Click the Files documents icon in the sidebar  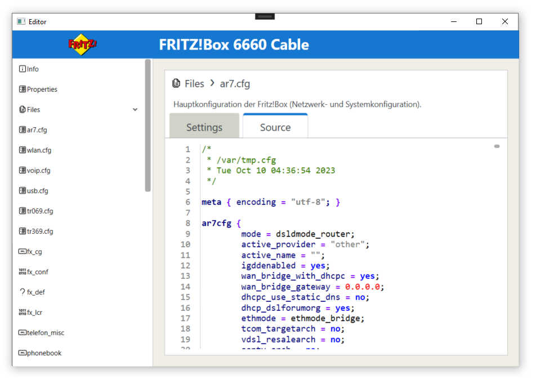22,109
